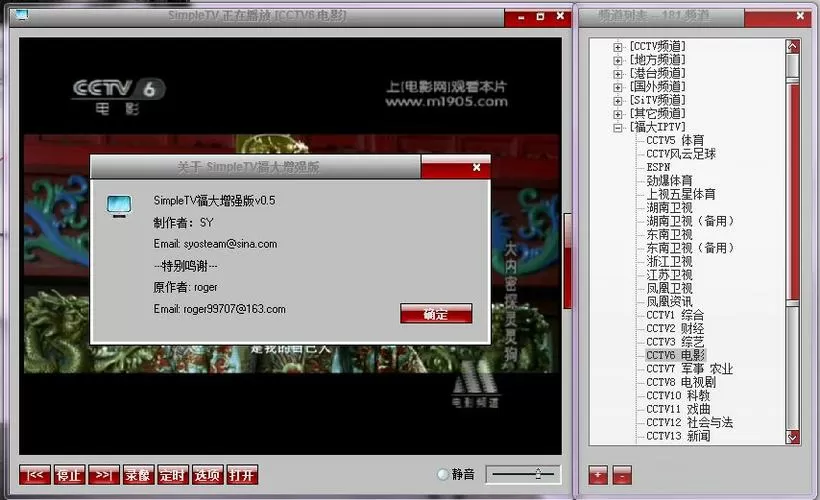
Task: Click the volume slider handle
Action: [x=538, y=474]
